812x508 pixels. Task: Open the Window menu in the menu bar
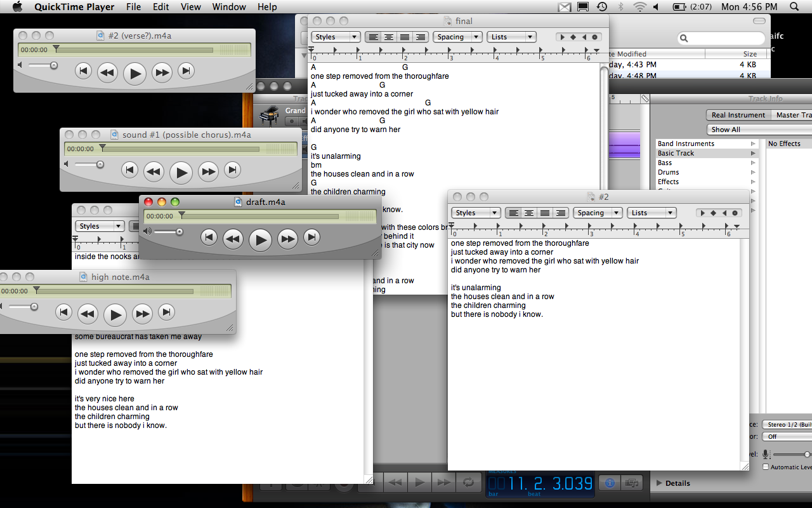[229, 7]
